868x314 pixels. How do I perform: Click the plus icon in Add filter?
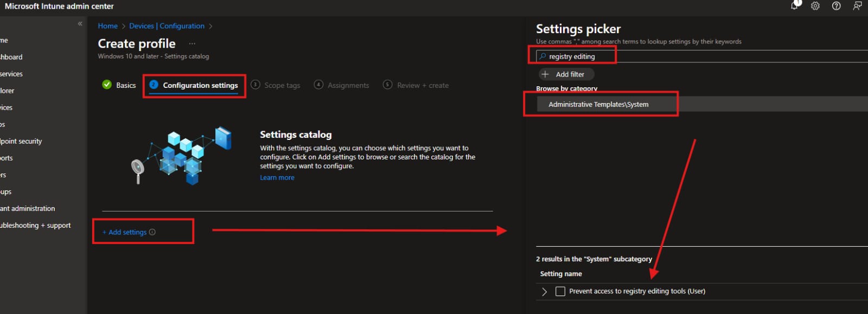click(545, 74)
